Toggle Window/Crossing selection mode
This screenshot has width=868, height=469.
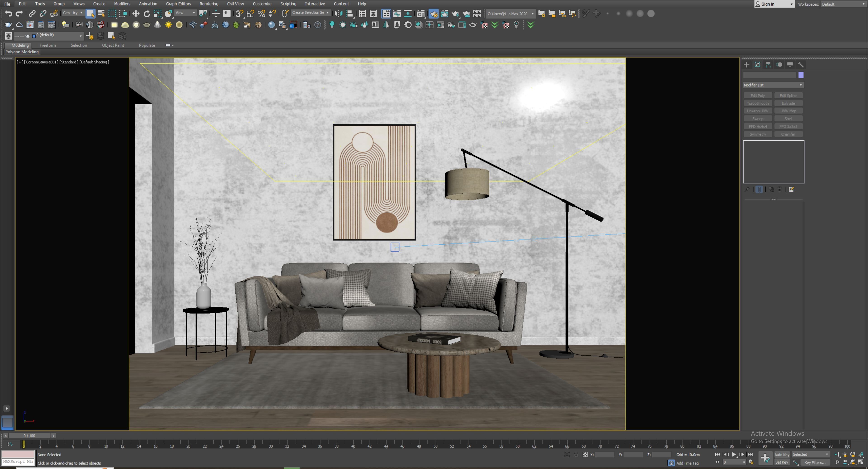pyautogui.click(x=123, y=14)
